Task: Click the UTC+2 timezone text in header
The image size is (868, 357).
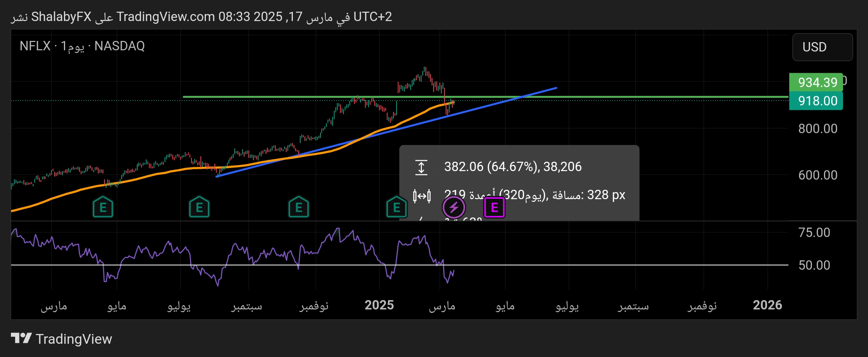Action: 373,17
